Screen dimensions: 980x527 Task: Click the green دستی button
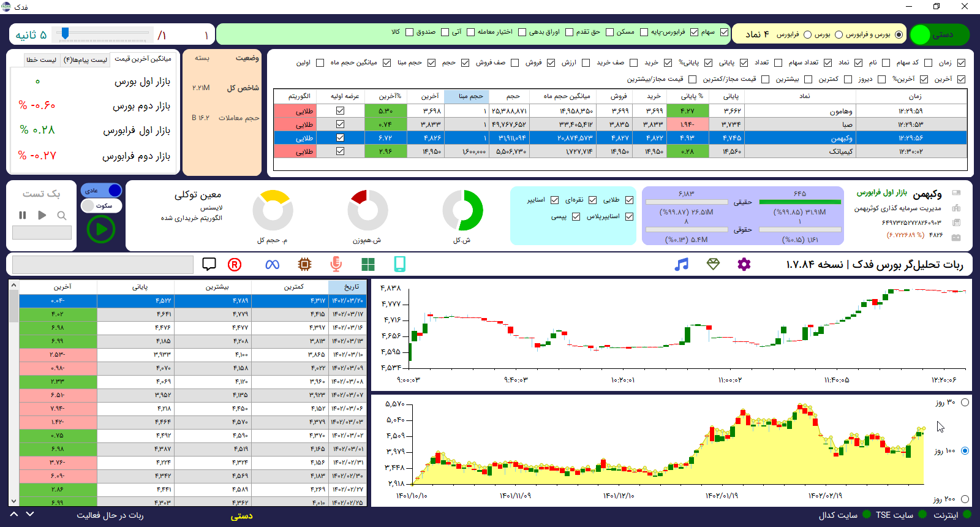(940, 35)
